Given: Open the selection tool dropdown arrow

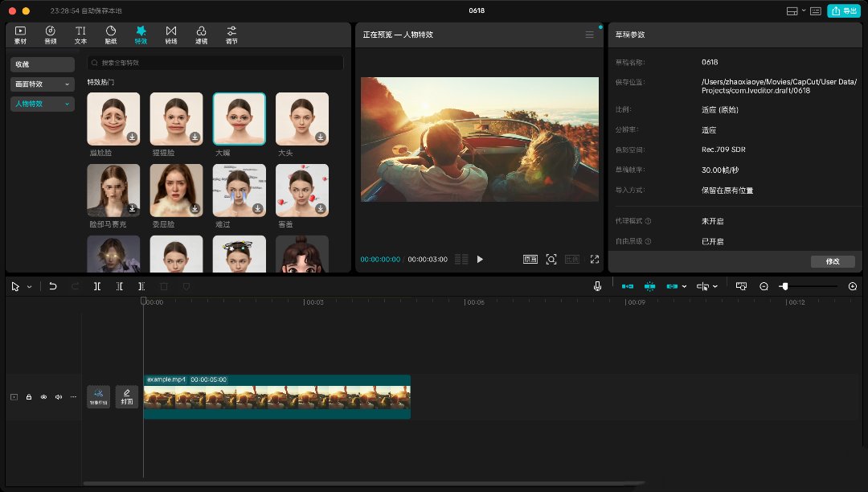Looking at the screenshot, I should pos(30,287).
